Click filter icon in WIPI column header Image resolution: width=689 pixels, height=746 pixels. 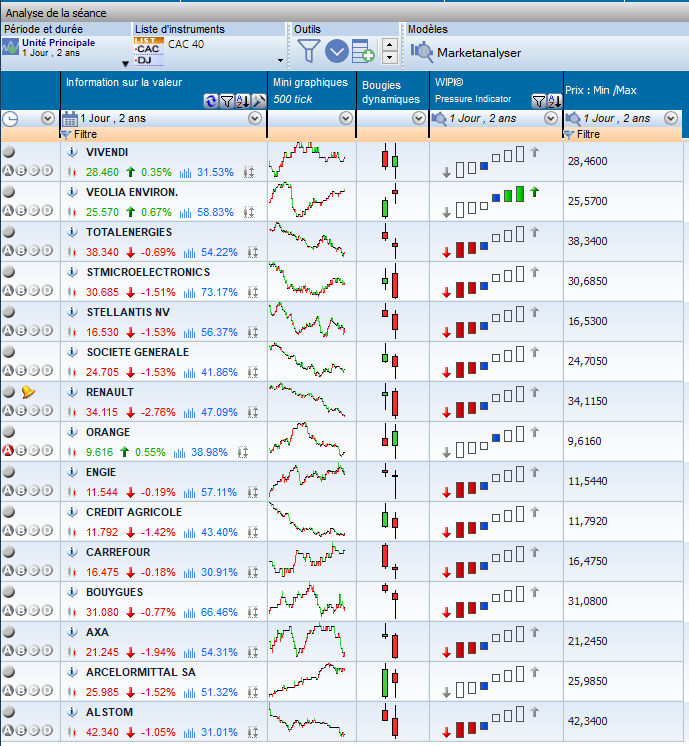(539, 101)
